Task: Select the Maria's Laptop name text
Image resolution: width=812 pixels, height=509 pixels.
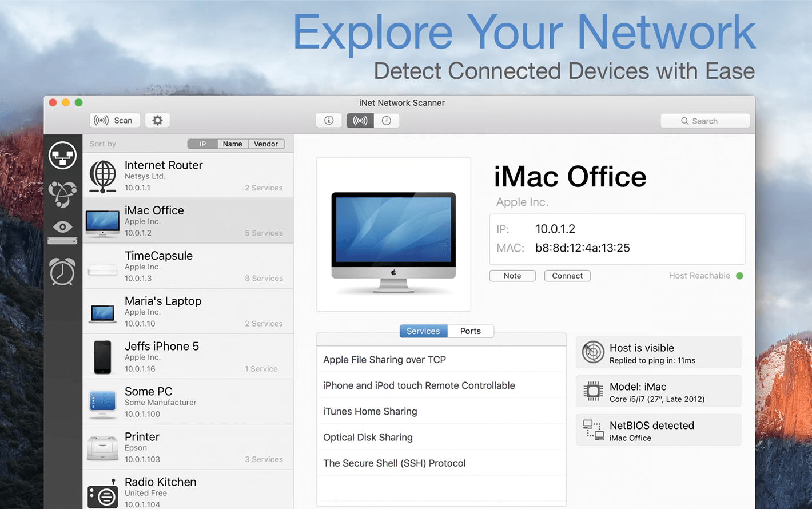Action: tap(163, 301)
